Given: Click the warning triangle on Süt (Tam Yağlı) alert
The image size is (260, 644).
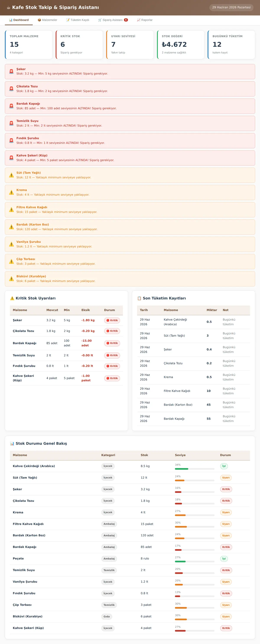Looking at the screenshot, I should point(11,175).
